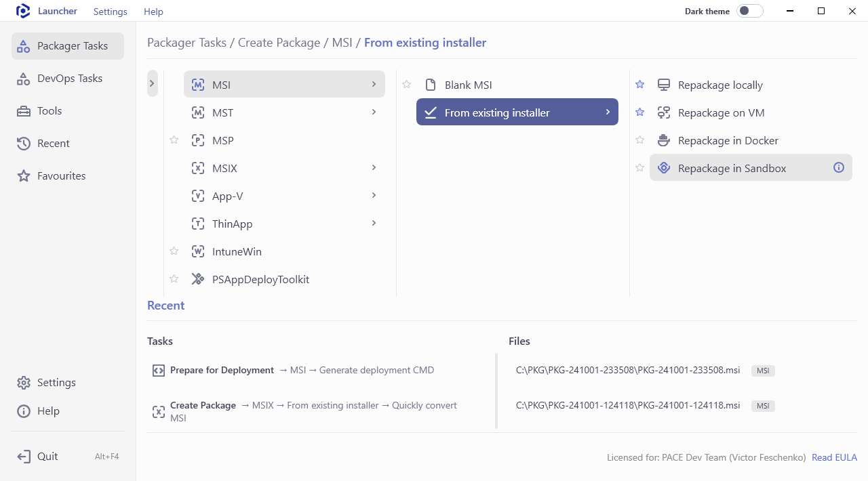This screenshot has width=868, height=481.
Task: Click the Recent section heading
Action: pos(166,306)
